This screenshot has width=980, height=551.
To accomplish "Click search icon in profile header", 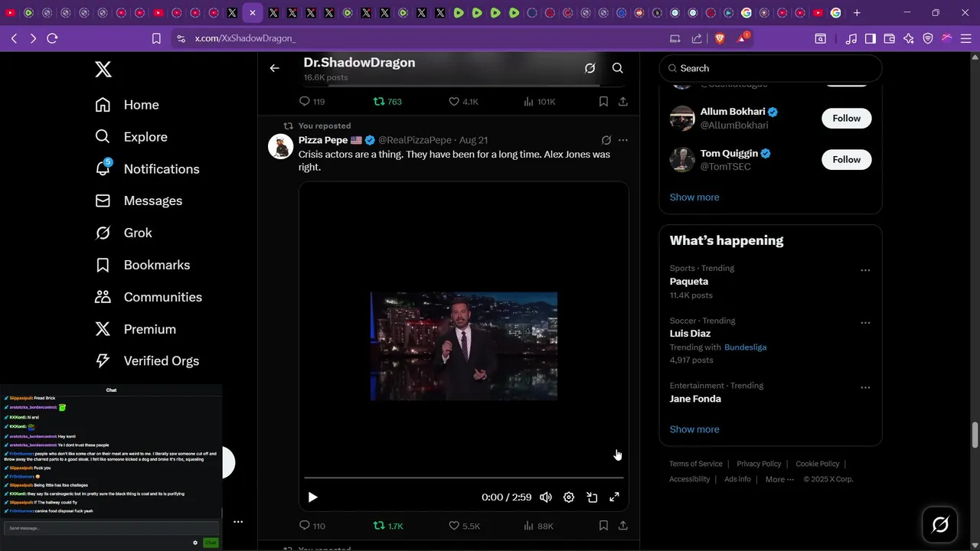I will [x=618, y=68].
